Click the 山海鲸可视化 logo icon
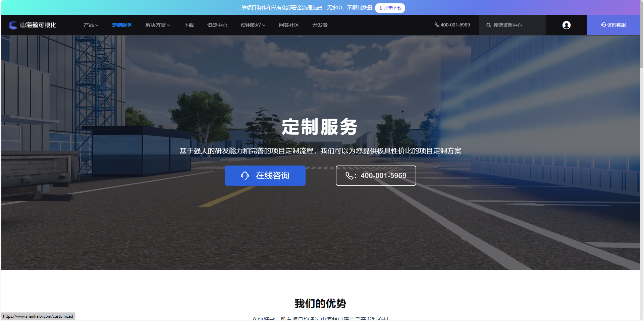The width and height of the screenshot is (644, 321). (x=13, y=25)
